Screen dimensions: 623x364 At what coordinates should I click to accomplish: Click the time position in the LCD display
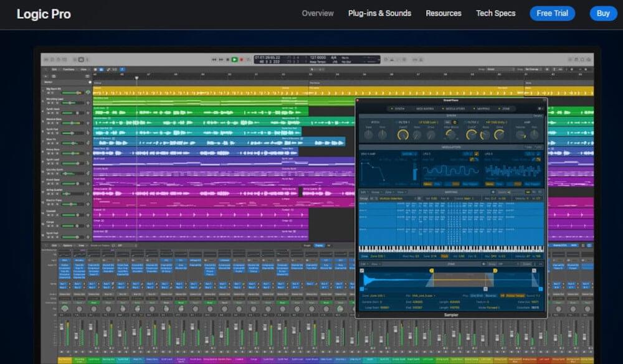click(x=267, y=58)
